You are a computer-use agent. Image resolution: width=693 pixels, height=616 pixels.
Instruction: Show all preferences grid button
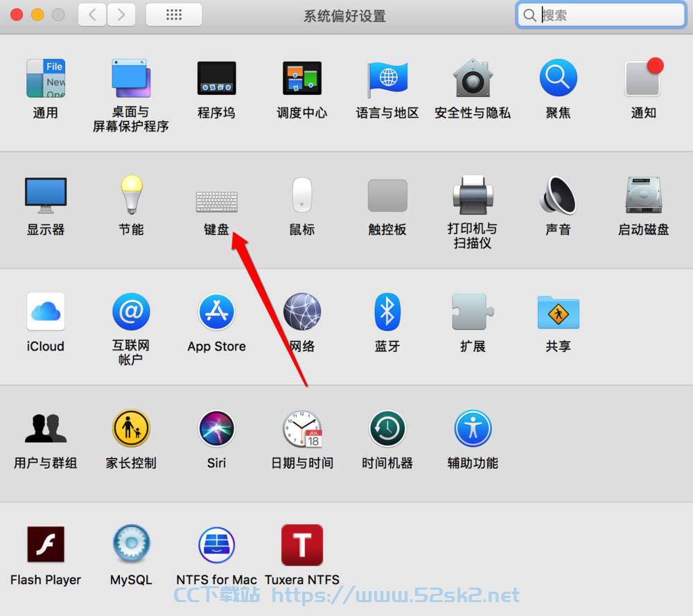click(174, 15)
